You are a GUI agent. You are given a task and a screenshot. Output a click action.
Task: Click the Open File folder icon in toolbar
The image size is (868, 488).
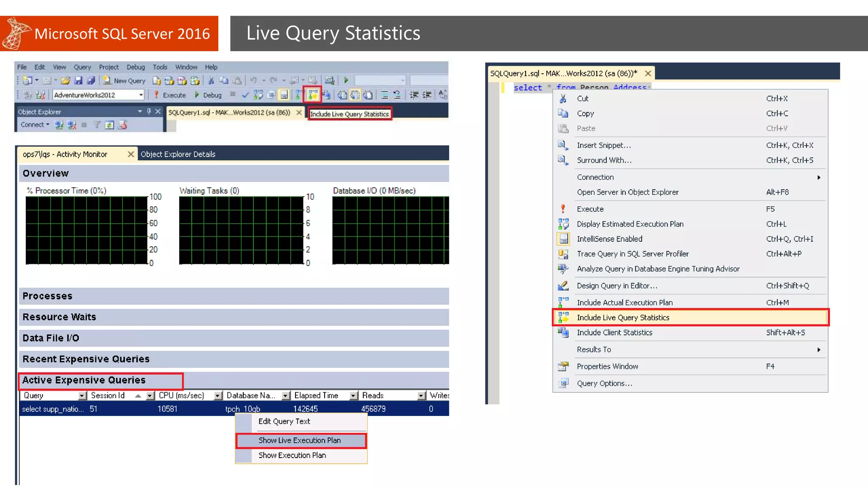point(65,80)
